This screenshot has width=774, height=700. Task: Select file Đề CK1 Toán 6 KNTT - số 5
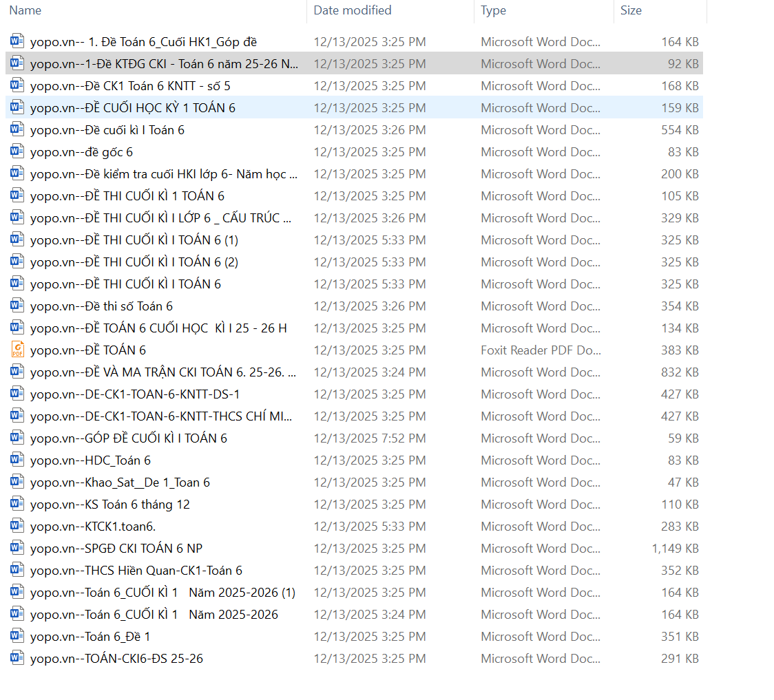point(130,86)
